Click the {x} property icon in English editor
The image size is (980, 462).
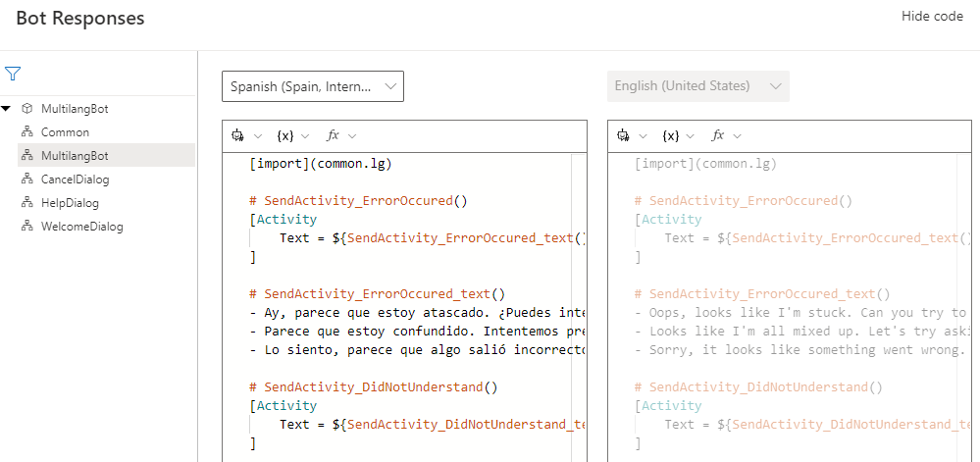tap(670, 135)
